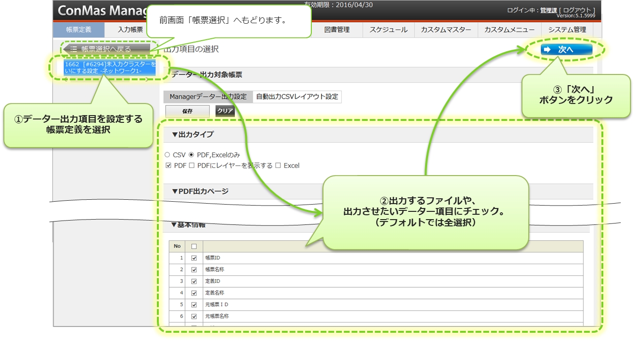Go to the カスタムマスター tab
The height and width of the screenshot is (341, 644).
pos(446,30)
